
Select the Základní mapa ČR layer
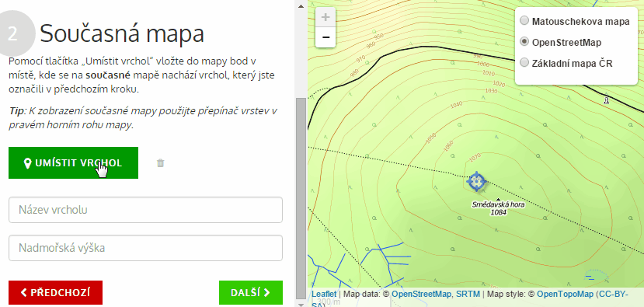click(x=524, y=63)
